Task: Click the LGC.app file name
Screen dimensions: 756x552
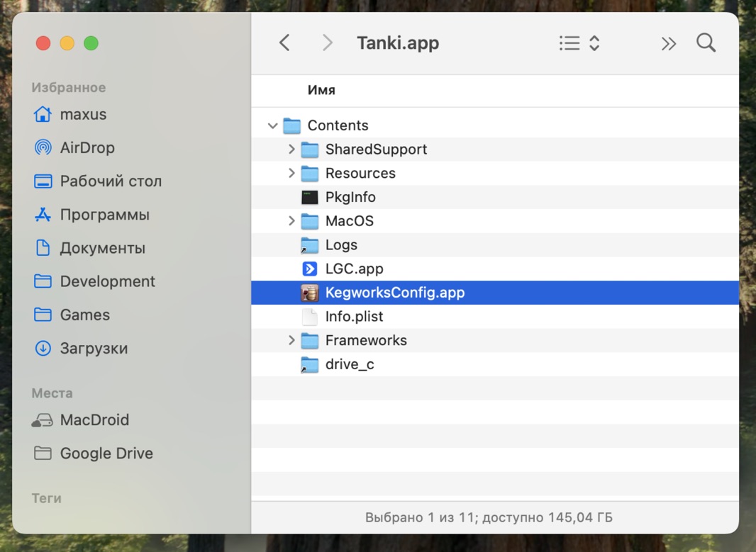Action: coord(354,269)
